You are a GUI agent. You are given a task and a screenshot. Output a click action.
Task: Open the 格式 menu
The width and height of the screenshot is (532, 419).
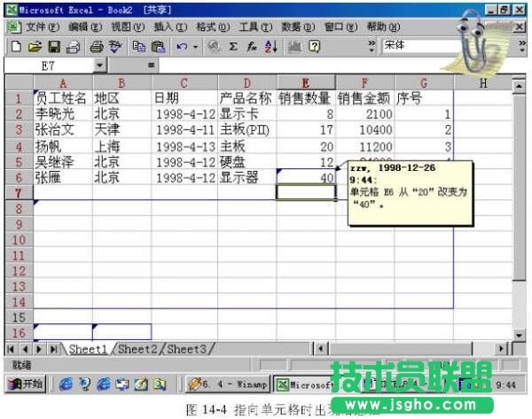point(213,27)
